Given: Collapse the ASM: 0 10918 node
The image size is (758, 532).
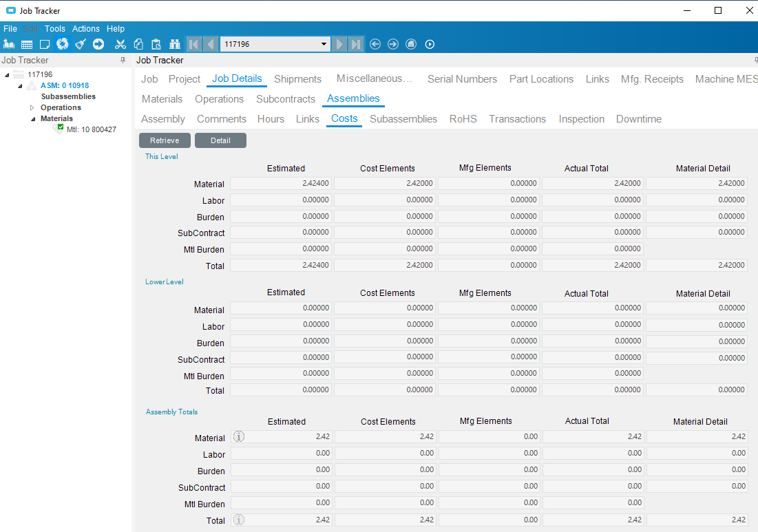Looking at the screenshot, I should [x=20, y=86].
